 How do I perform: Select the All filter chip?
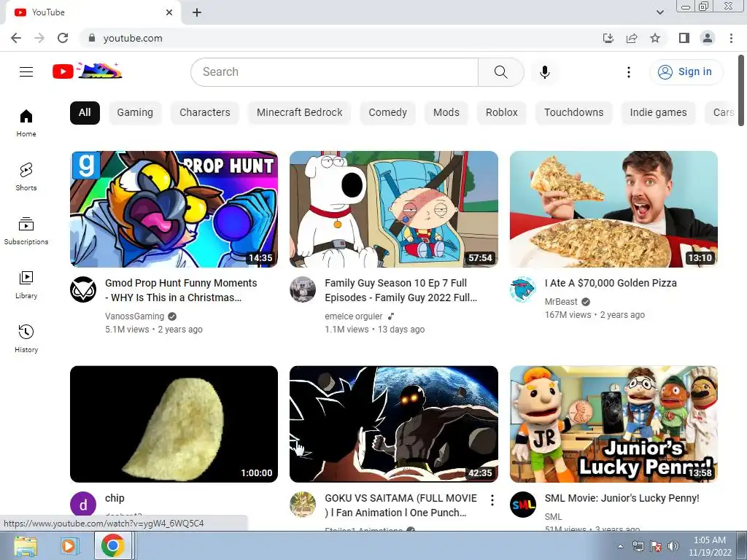pyautogui.click(x=85, y=113)
